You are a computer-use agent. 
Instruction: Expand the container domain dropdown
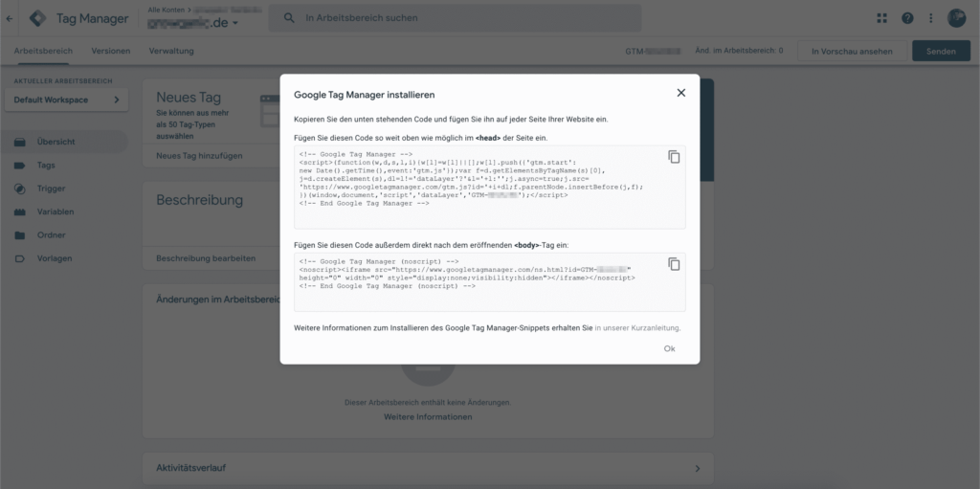(x=235, y=24)
